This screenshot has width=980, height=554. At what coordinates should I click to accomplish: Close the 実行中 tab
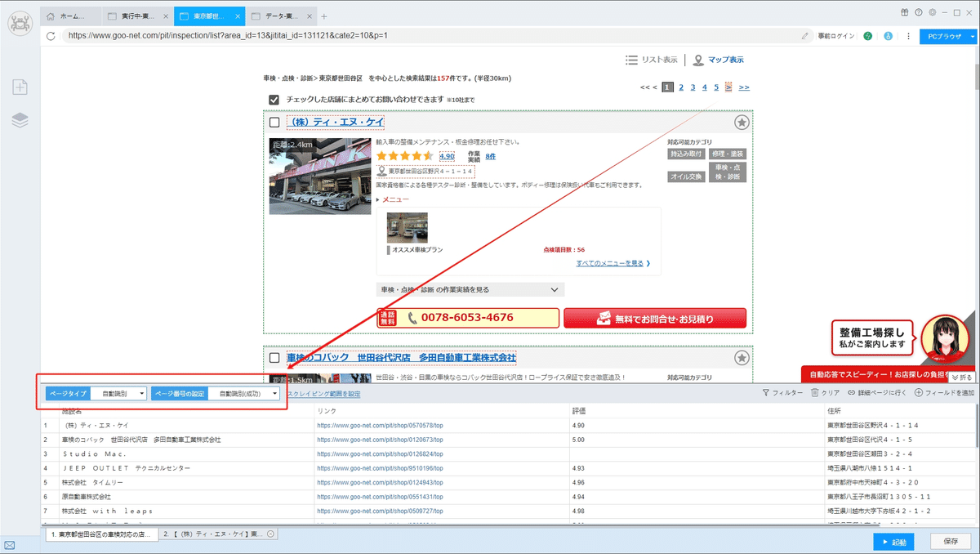(166, 16)
